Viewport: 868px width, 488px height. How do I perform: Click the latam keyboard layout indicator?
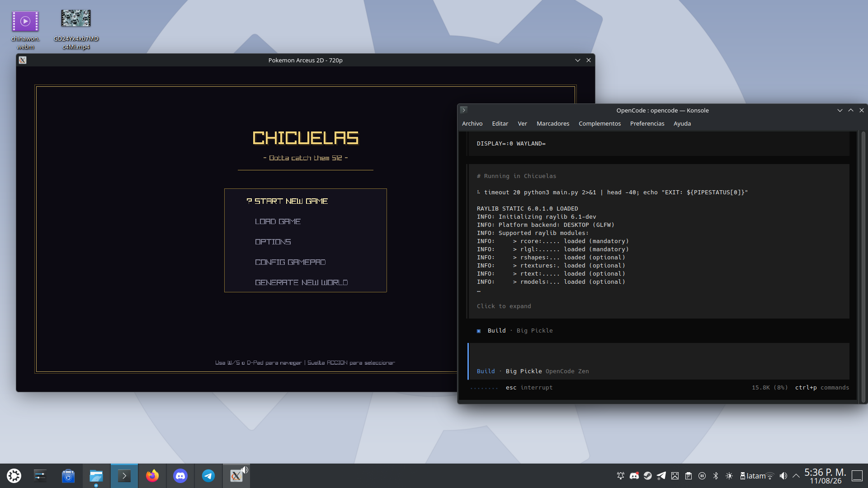coord(753,476)
